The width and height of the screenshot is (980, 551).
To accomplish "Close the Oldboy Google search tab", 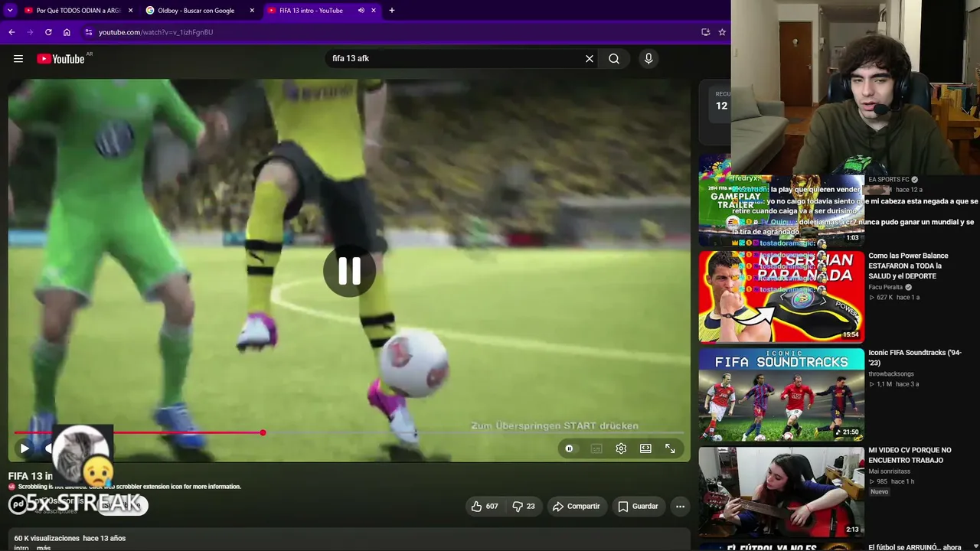I will pos(252,11).
